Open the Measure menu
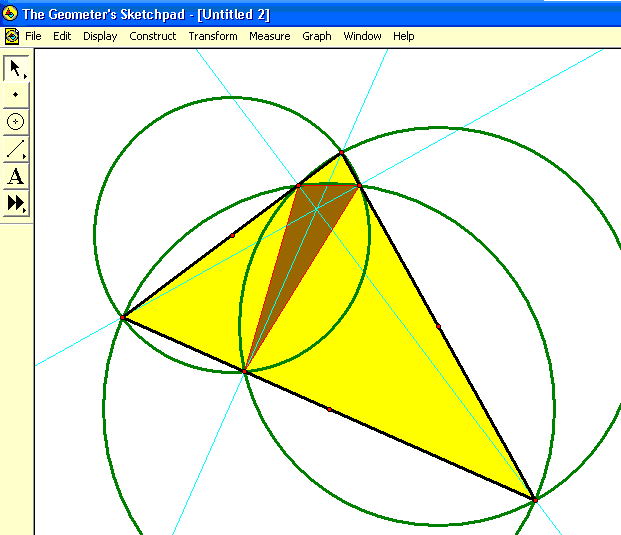This screenshot has height=535, width=621. [x=269, y=36]
